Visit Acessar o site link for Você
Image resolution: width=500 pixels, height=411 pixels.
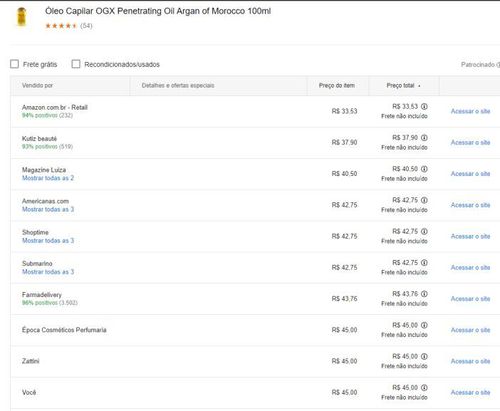(x=470, y=393)
